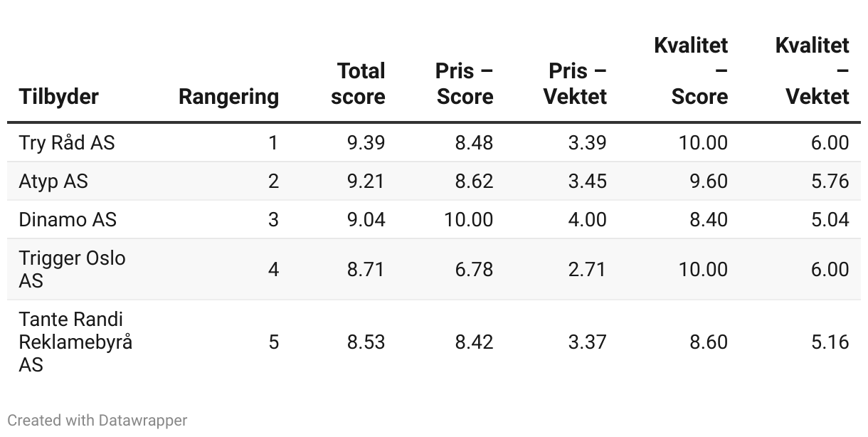The image size is (868, 437).
Task: Click the Rangering column header
Action: [228, 97]
